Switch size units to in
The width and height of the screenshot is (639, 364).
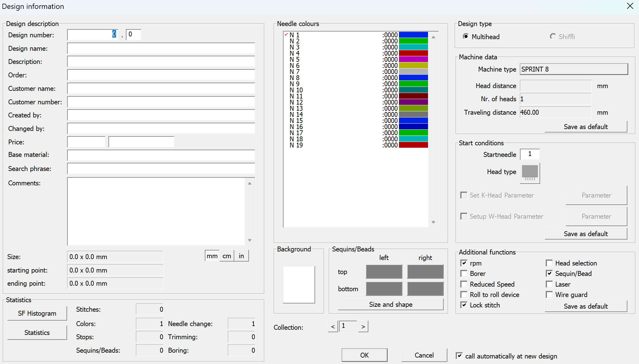[241, 256]
